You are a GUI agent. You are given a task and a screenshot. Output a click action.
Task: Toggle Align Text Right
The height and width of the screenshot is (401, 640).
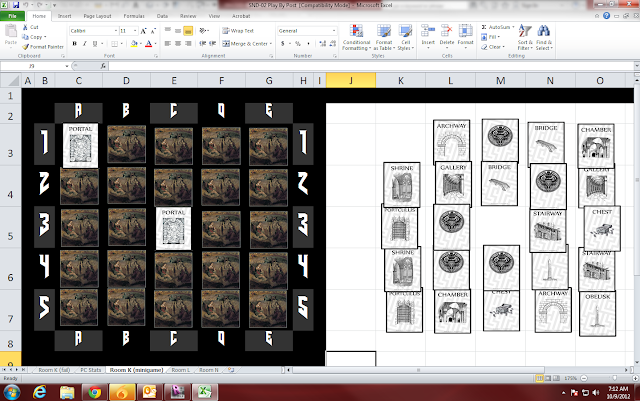tap(188, 44)
